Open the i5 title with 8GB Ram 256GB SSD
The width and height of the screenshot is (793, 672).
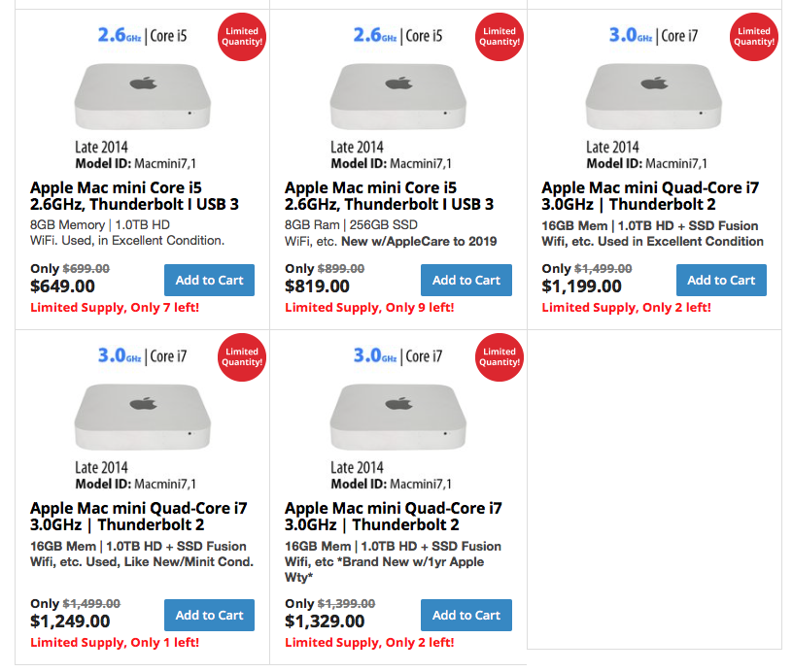[x=389, y=196]
